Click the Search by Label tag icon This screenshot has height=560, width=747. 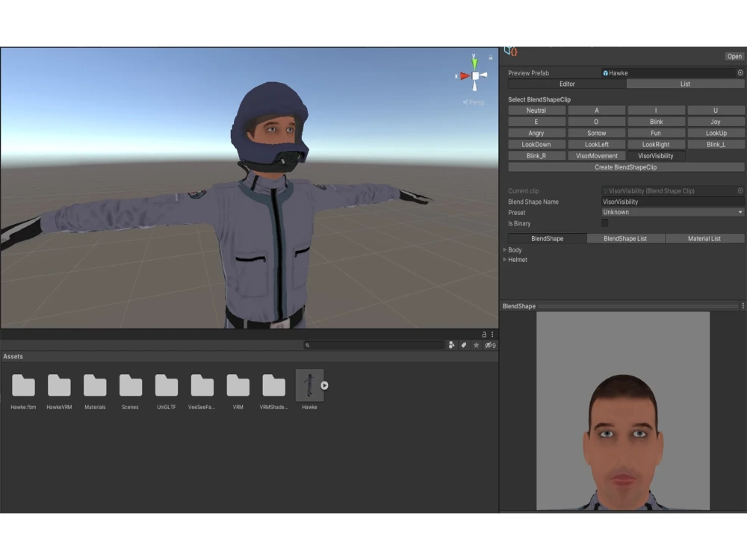[x=464, y=345]
